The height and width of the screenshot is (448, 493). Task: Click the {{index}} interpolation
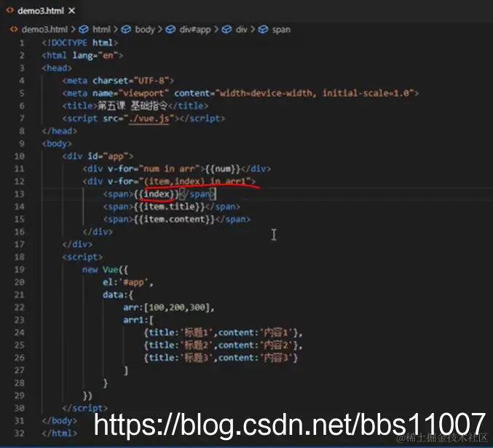click(157, 194)
